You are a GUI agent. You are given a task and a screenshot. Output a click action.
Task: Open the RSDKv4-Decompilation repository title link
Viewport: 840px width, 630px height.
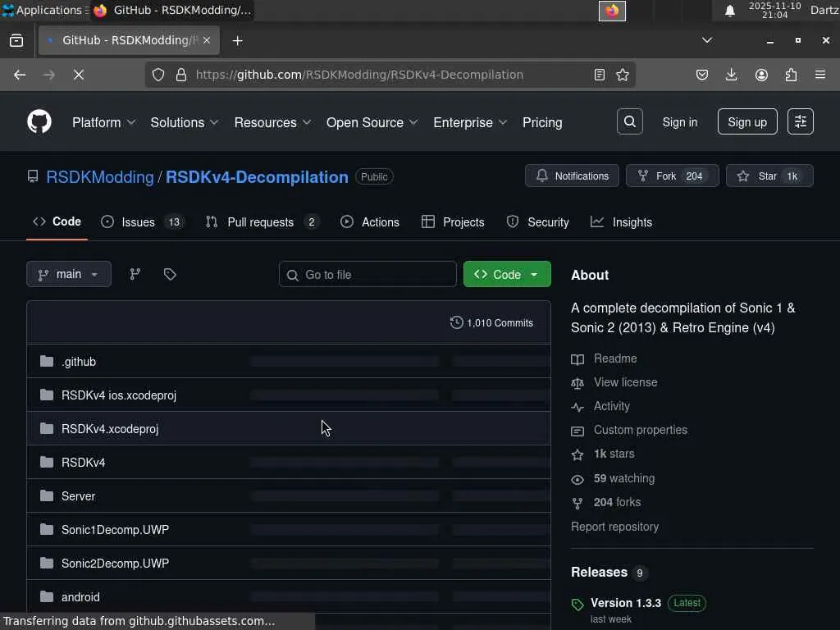(x=257, y=177)
